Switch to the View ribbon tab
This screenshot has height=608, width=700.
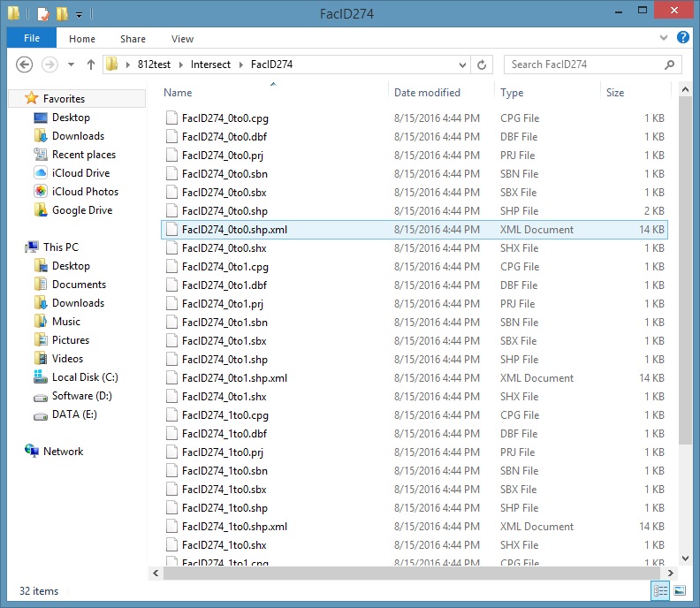(183, 39)
